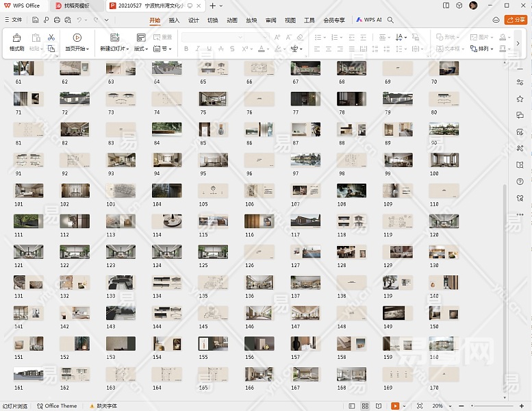This screenshot has width=532, height=411.
Task: Open the Insert (插入) ribbon tab
Action: coord(174,21)
